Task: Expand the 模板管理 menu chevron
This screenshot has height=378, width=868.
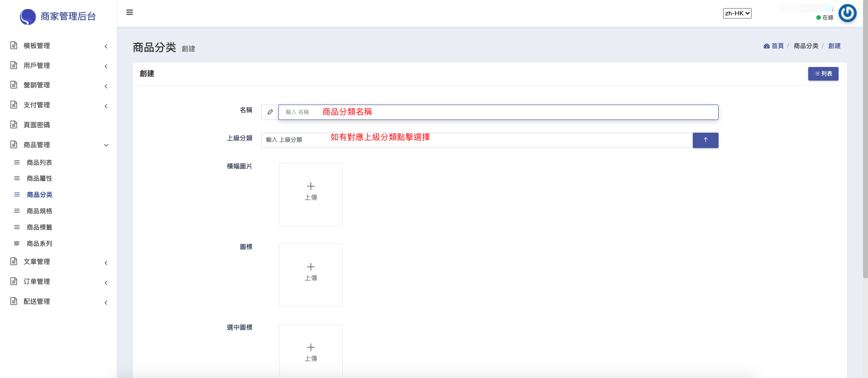Action: point(106,46)
